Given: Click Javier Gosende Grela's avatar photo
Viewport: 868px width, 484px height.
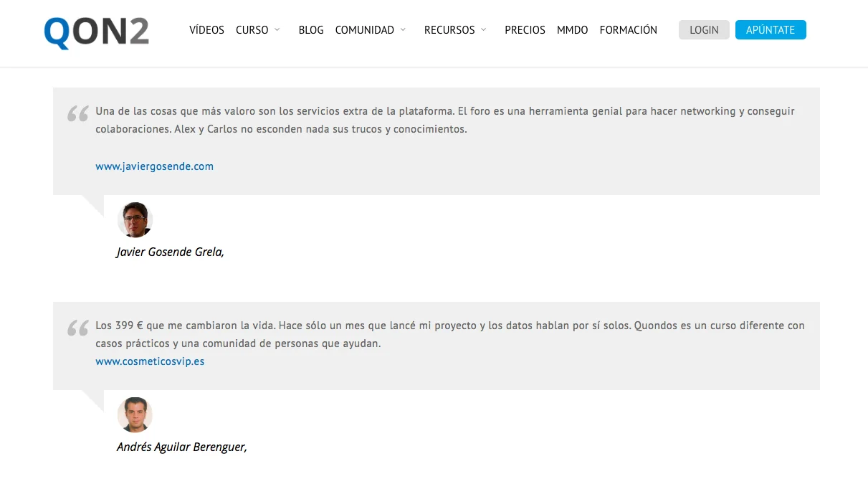Looking at the screenshot, I should 135,220.
